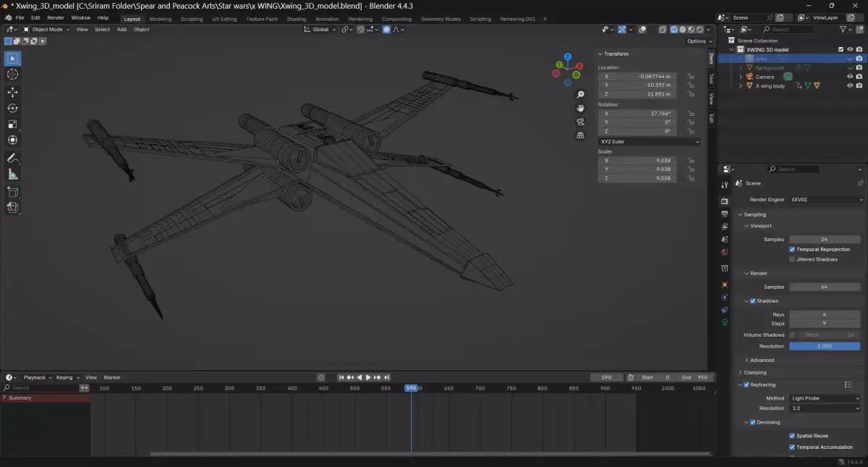The width and height of the screenshot is (868, 467).
Task: Open the timeline Playback menu
Action: [36, 377]
